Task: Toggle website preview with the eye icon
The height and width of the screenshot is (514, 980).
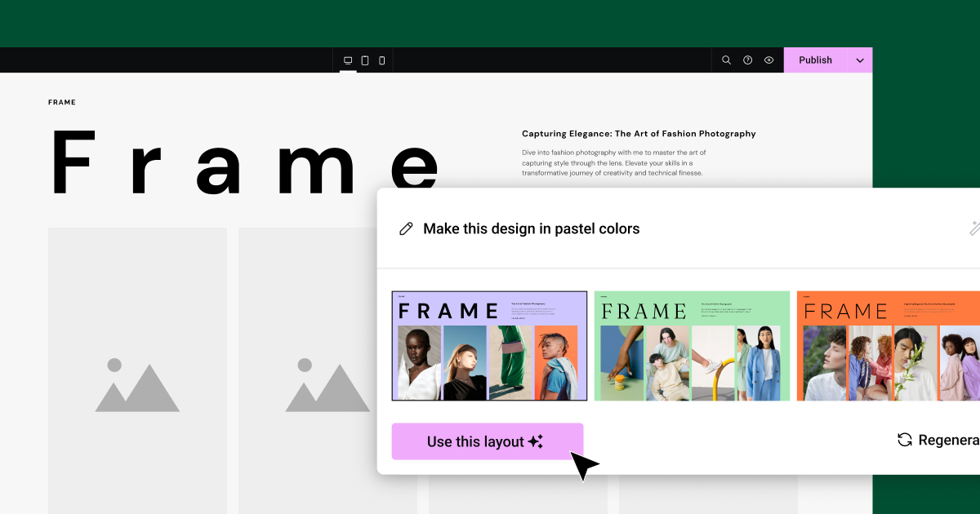Action: [x=768, y=60]
